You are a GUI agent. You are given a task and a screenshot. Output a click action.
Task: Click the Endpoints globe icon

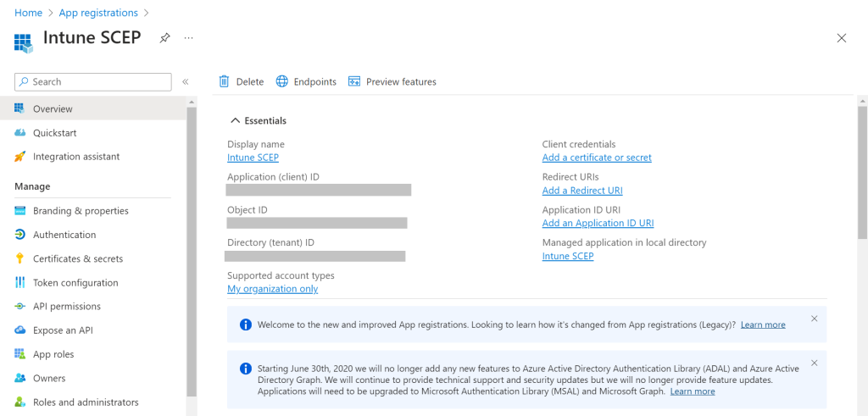(282, 81)
